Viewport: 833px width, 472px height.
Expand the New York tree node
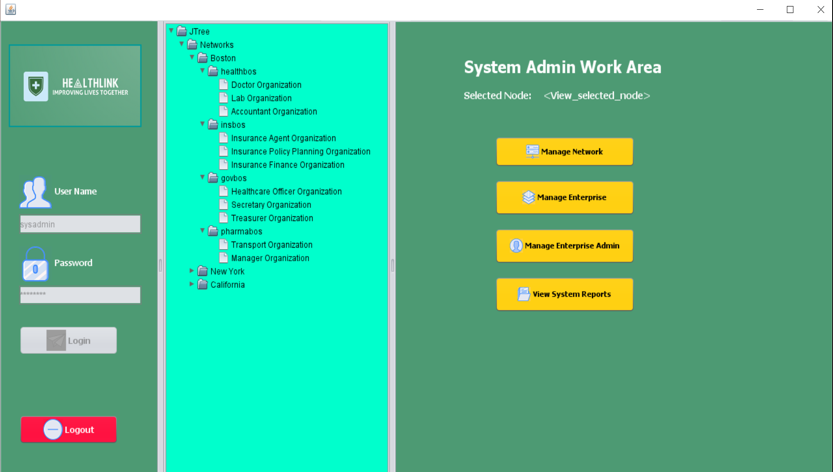[192, 271]
